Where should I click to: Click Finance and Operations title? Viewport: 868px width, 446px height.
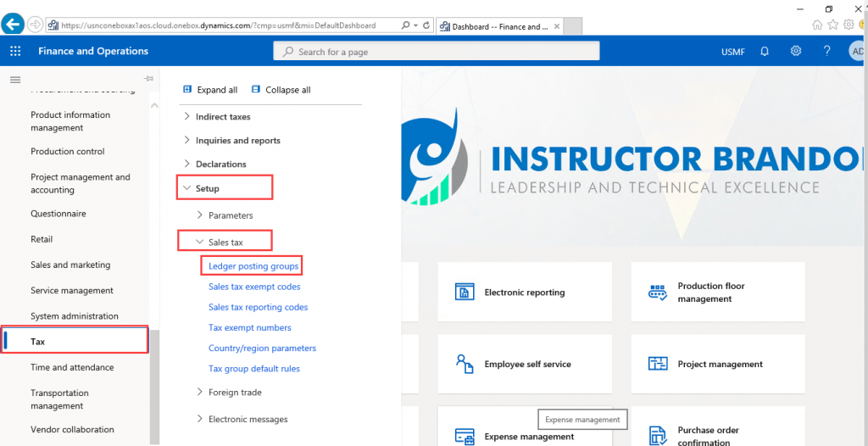93,51
